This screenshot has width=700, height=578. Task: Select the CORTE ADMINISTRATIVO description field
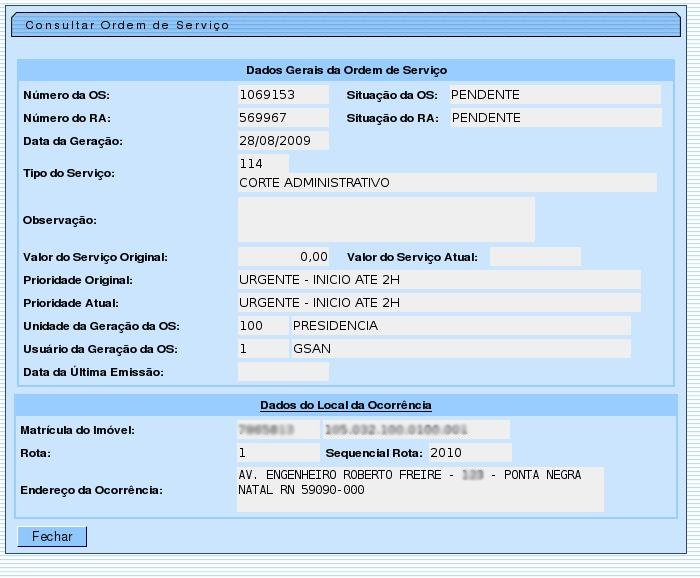tap(447, 183)
